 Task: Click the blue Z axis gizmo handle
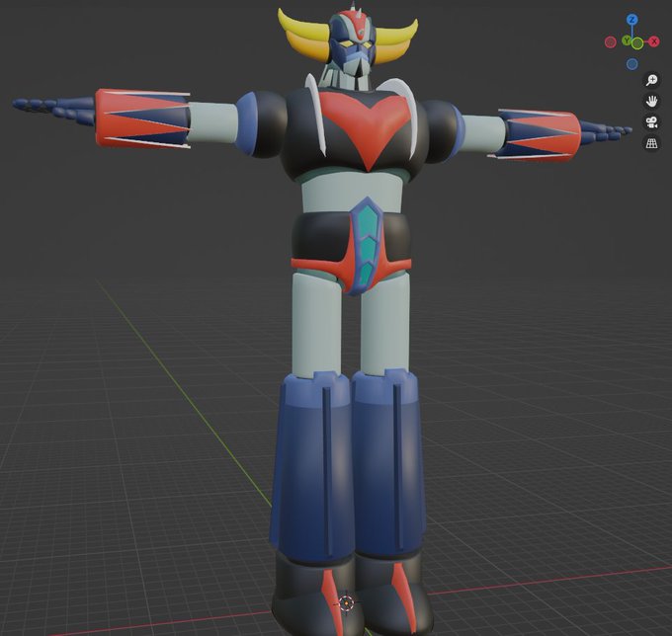[631, 20]
